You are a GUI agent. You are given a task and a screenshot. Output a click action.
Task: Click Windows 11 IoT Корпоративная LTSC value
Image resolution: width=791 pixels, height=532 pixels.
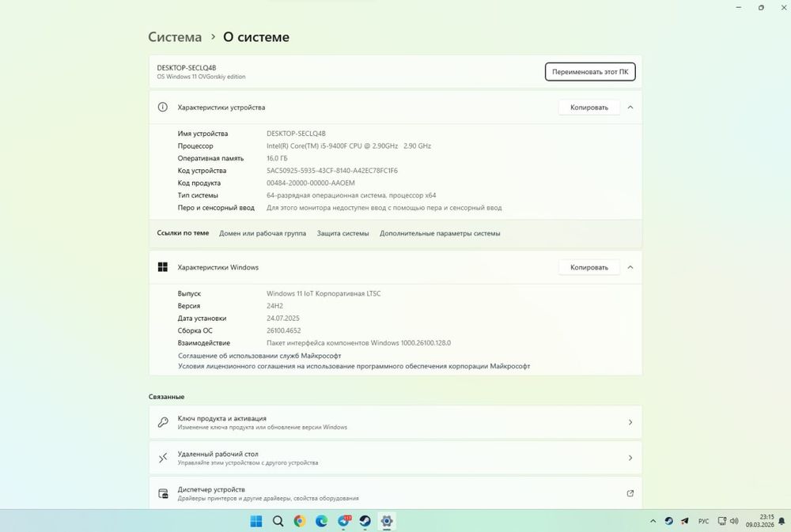tap(324, 293)
